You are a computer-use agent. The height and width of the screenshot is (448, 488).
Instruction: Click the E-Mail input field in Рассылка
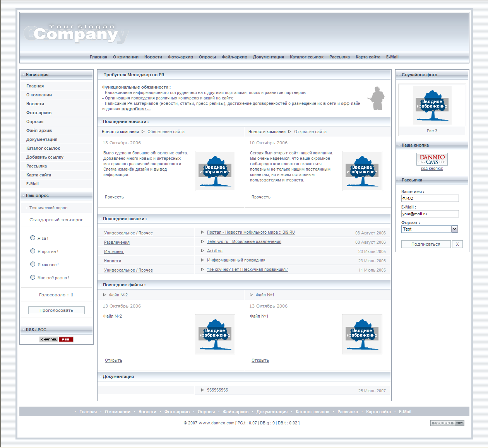coord(430,214)
